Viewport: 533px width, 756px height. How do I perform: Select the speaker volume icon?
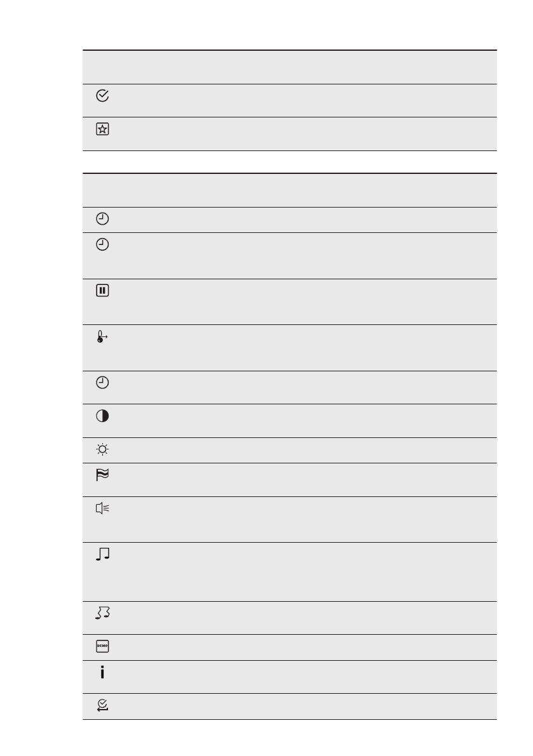tap(102, 508)
